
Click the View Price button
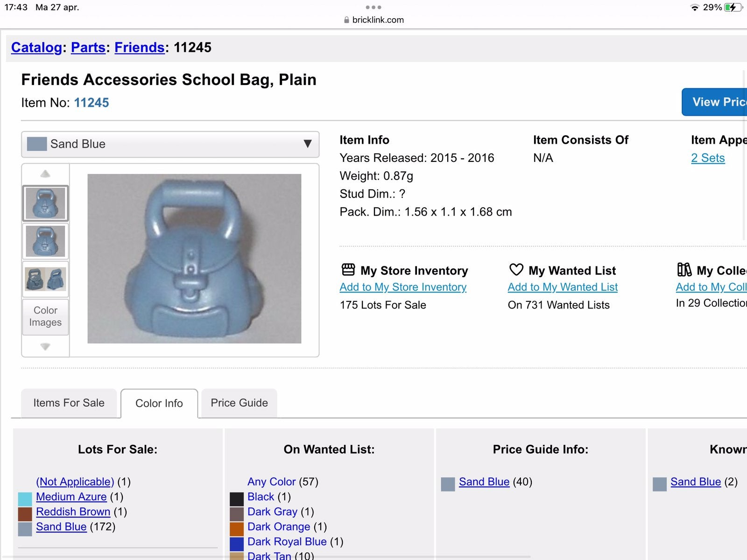714,102
